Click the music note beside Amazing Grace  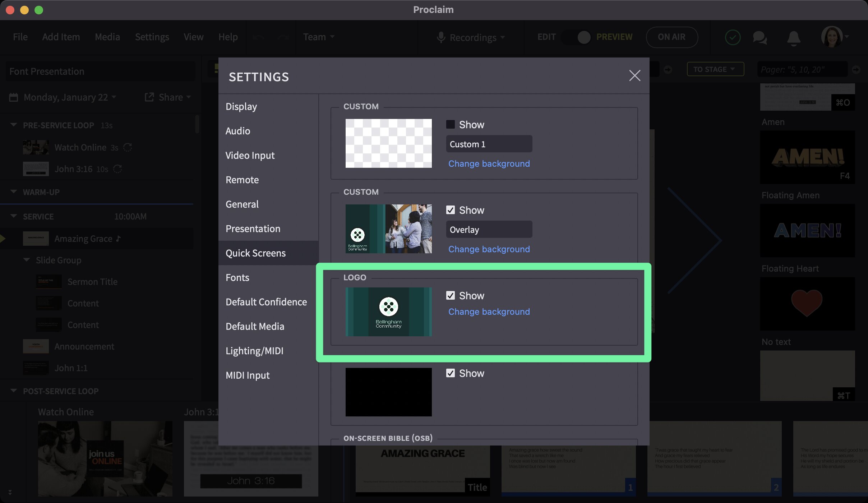pyautogui.click(x=119, y=238)
